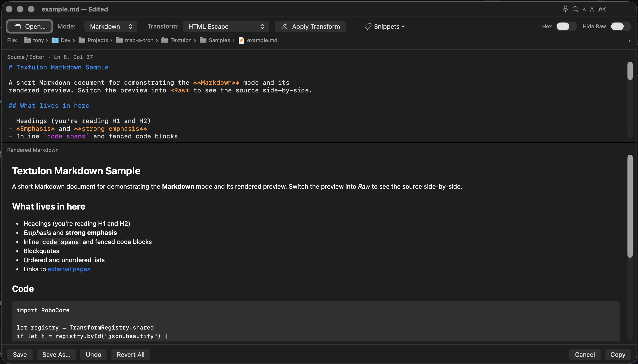Screen dimensions: 638x364
Task: Click the '# Textulon Markdown Sample' source line
Action: (58, 68)
